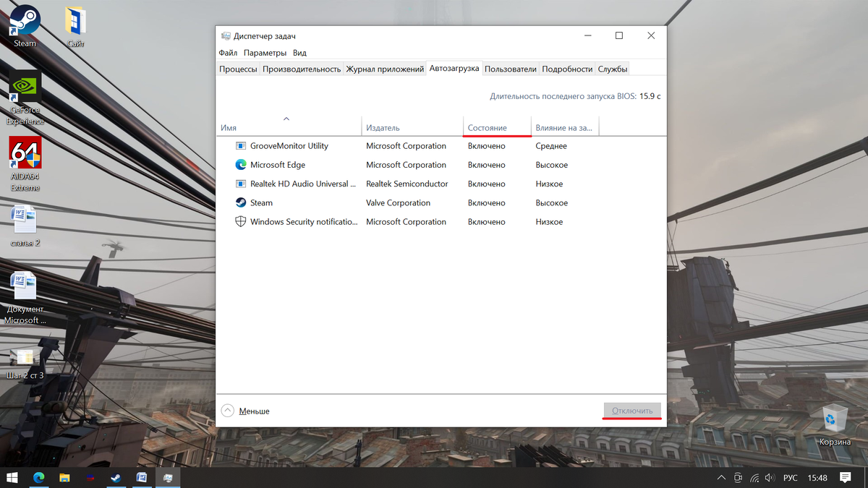
Task: Select the GeForce Experience desktop shortcut
Action: point(25,98)
